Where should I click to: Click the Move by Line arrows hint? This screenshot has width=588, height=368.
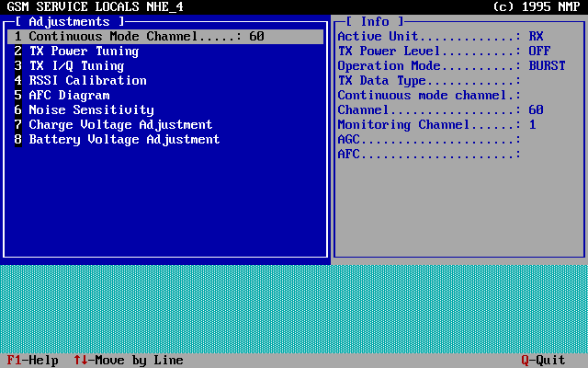129,361
